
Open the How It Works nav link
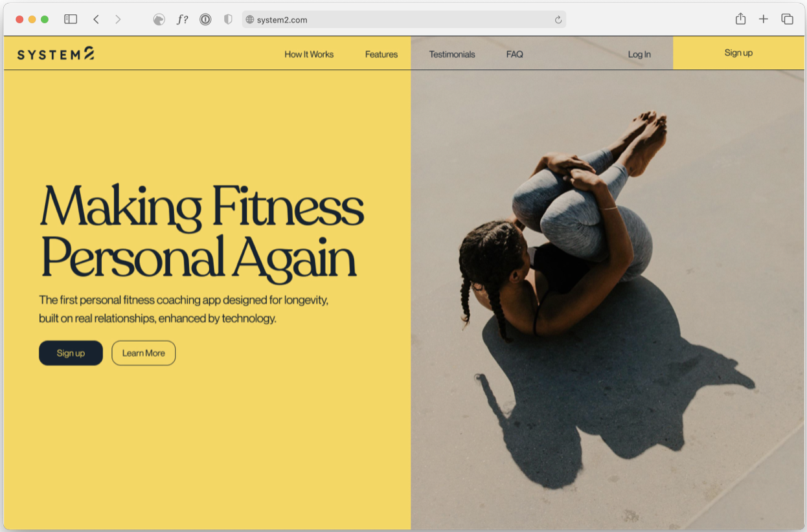coord(309,54)
